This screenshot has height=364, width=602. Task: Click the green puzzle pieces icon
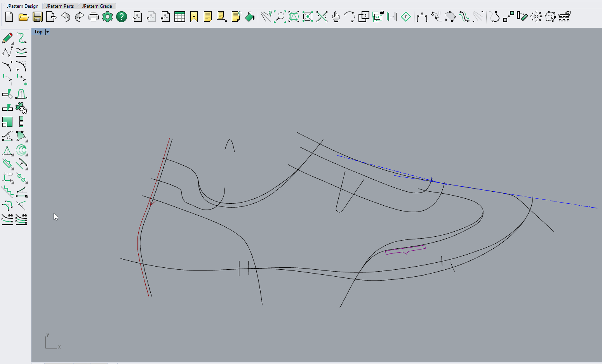[x=21, y=107]
